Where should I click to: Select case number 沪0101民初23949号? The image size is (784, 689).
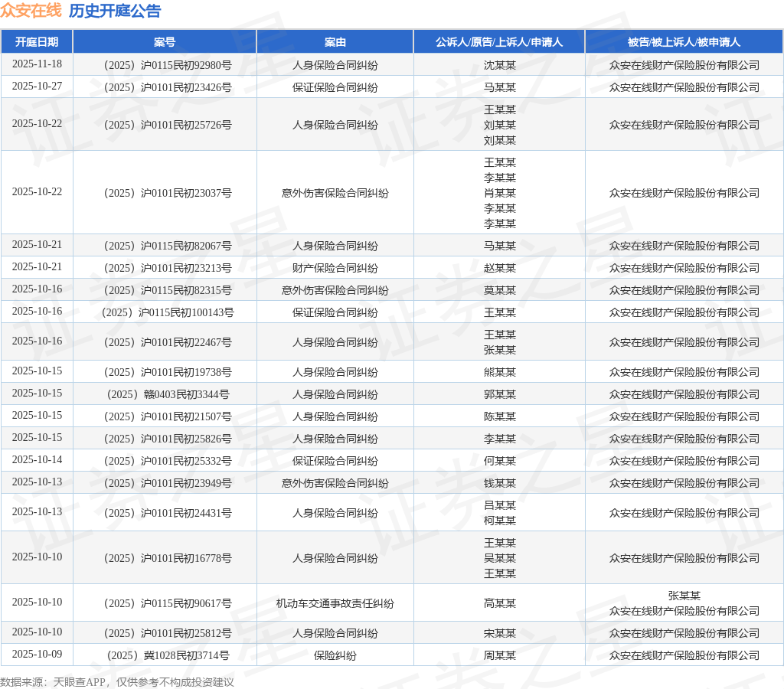click(x=168, y=483)
